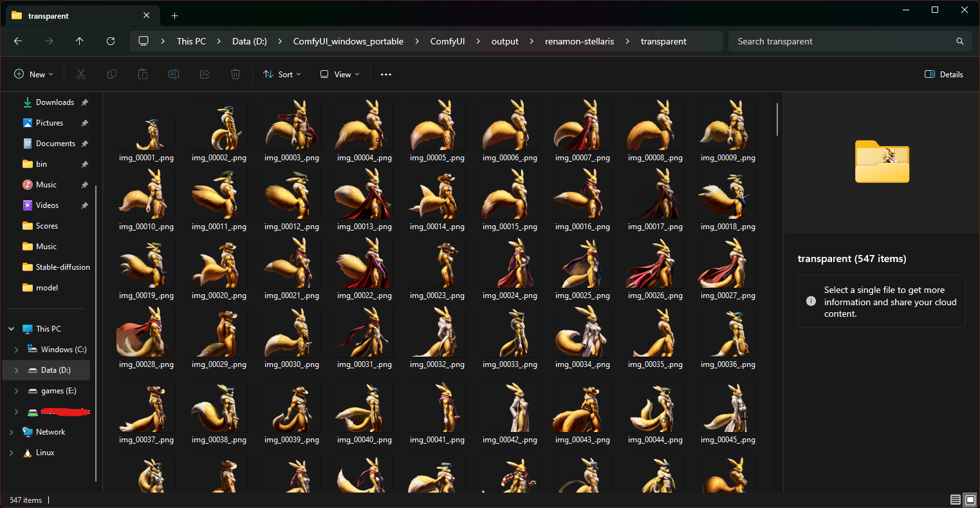This screenshot has width=980, height=508.
Task: Expand the Data (D:) drive node
Action: [x=16, y=370]
